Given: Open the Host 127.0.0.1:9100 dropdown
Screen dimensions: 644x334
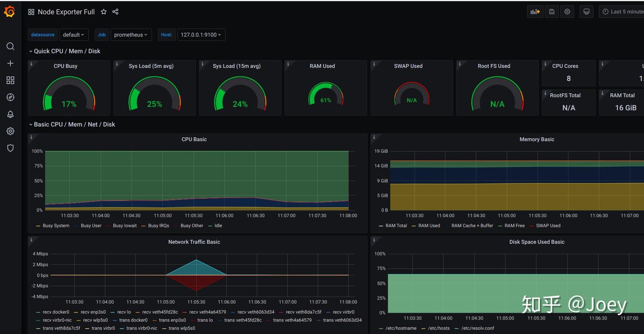Looking at the screenshot, I should pos(201,35).
